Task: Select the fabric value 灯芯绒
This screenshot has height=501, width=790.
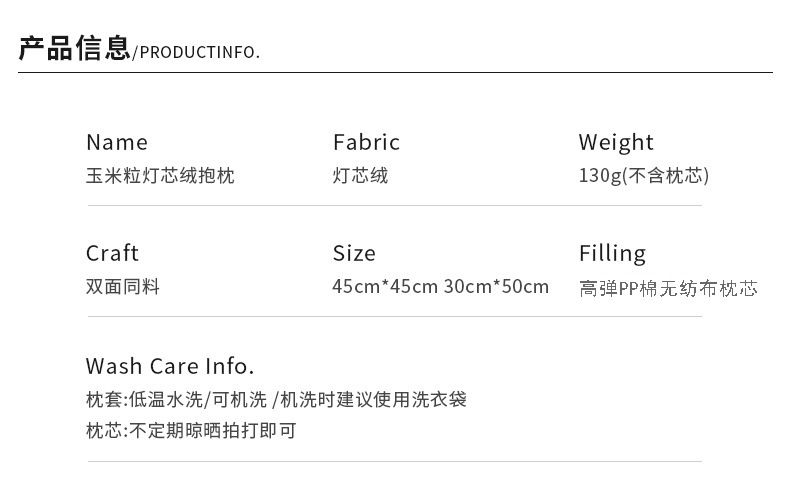Action: (x=360, y=176)
